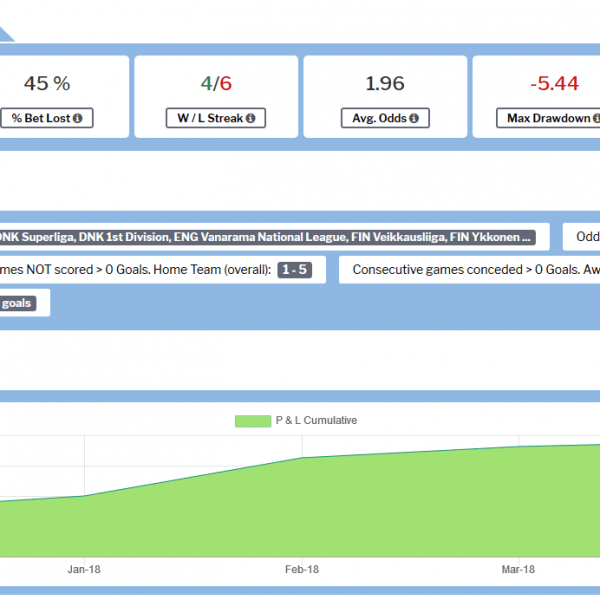Viewport: 600px width, 600px height.
Task: Click the leagues filter tag starting DNK Superliga
Action: tap(267, 237)
